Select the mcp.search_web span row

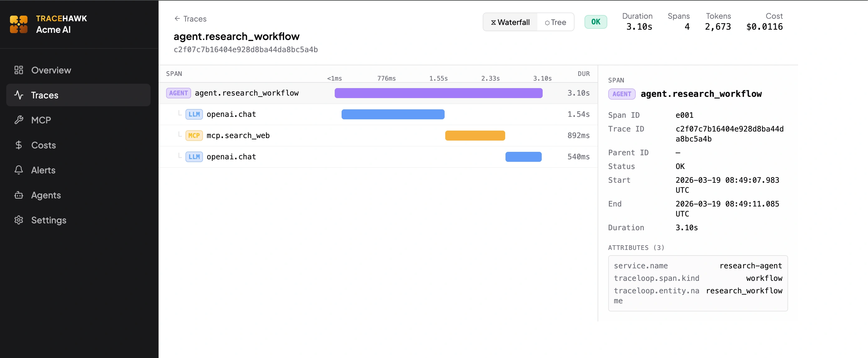click(x=238, y=136)
